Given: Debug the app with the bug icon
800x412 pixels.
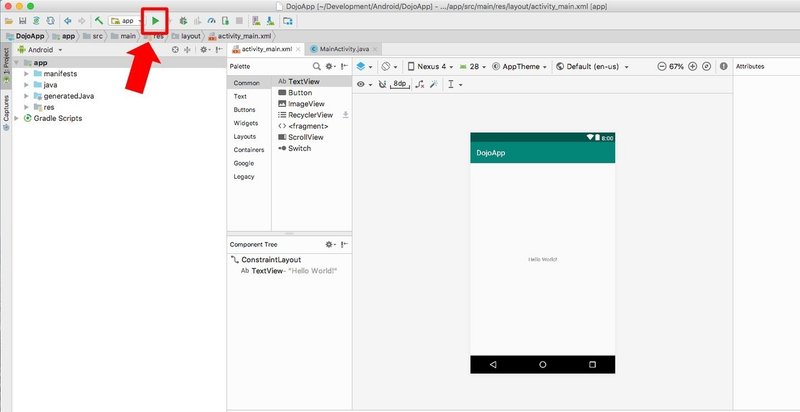Looking at the screenshot, I should coord(183,21).
